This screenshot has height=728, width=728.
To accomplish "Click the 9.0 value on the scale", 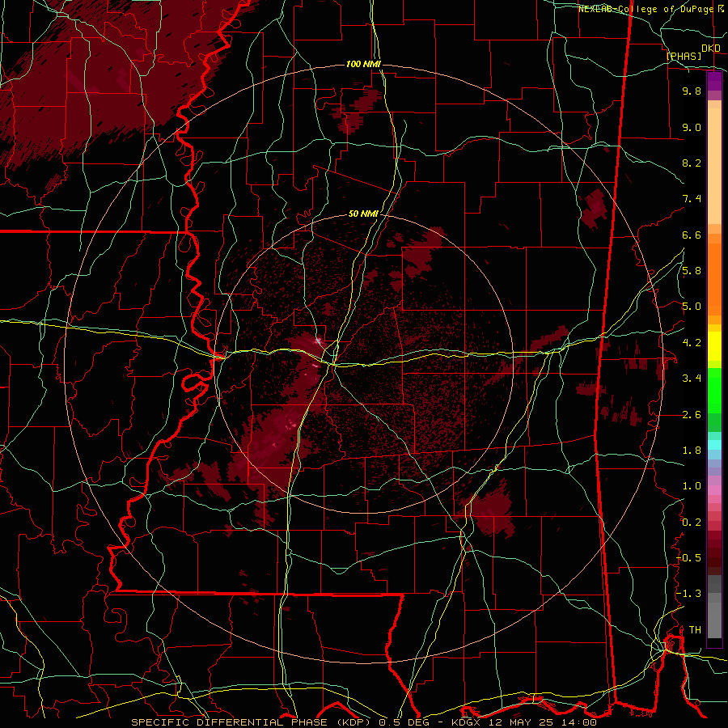I will click(692, 127).
